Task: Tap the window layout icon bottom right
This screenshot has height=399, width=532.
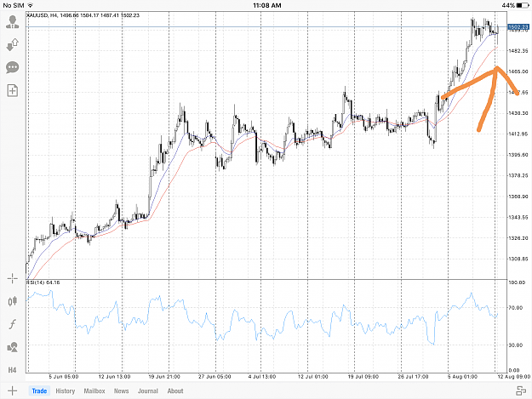Action: (x=521, y=390)
